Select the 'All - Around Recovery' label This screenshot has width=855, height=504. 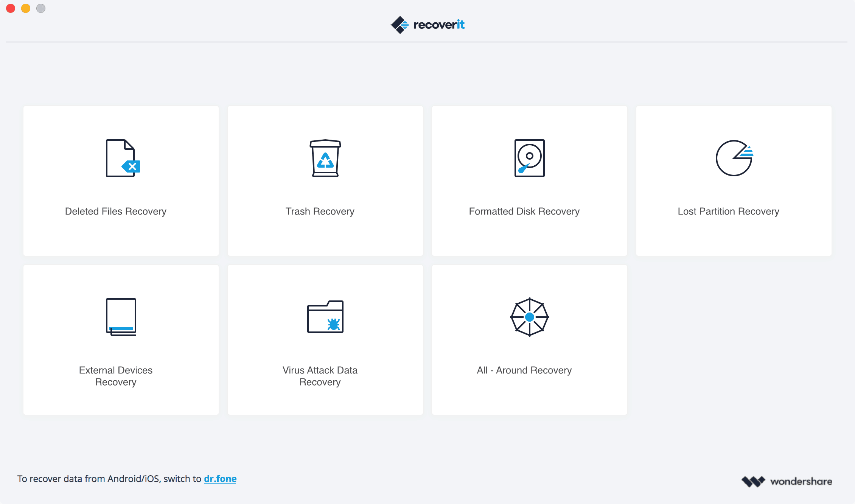[524, 370]
